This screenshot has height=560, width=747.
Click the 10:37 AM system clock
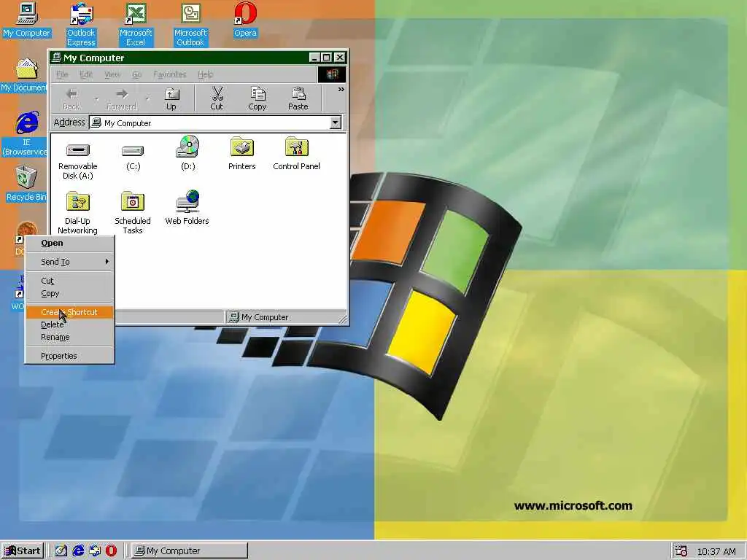pyautogui.click(x=716, y=551)
